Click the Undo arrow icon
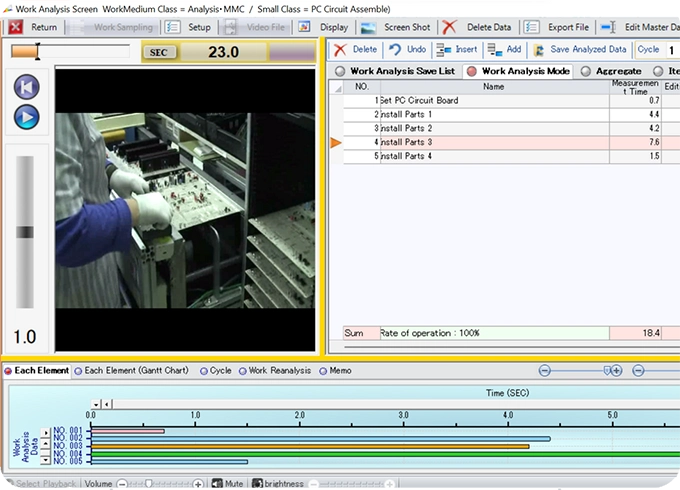The image size is (680, 490). click(x=395, y=49)
